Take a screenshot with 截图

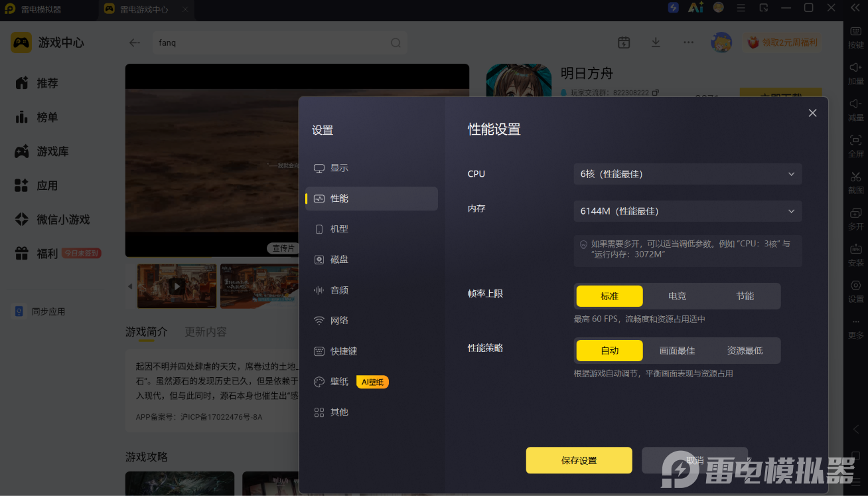(x=856, y=183)
